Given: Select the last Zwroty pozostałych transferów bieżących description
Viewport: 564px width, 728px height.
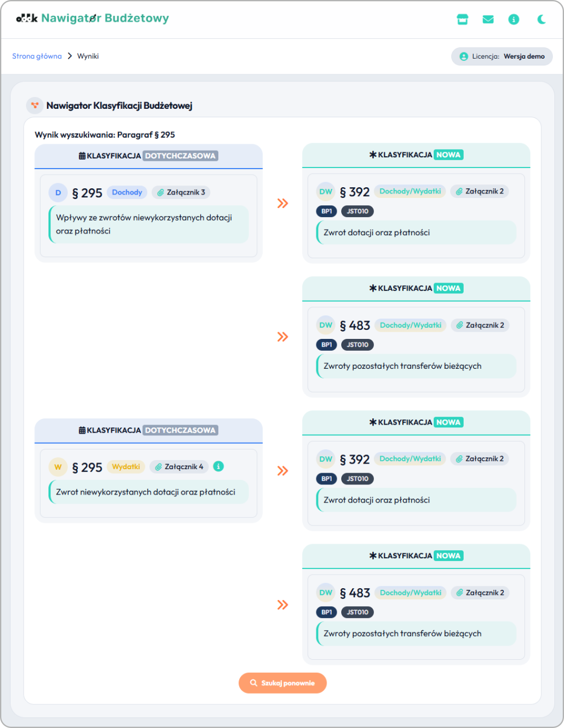Looking at the screenshot, I should [x=403, y=634].
